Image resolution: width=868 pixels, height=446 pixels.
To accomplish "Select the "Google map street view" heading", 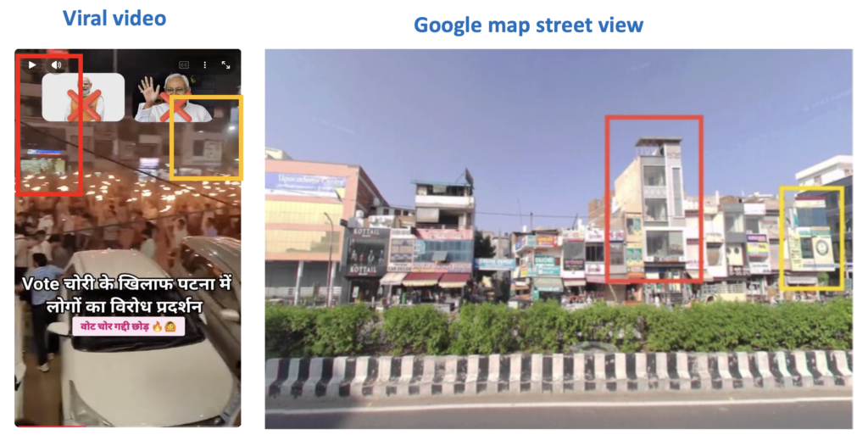I will tap(528, 25).
